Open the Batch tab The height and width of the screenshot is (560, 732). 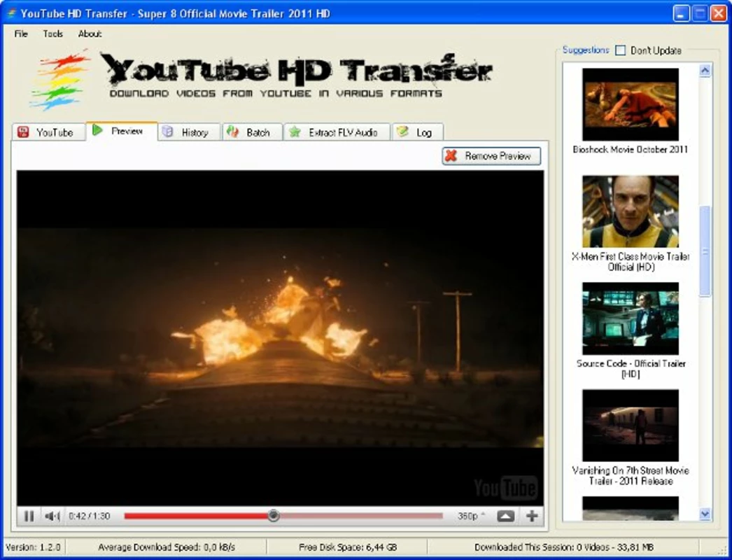point(253,132)
